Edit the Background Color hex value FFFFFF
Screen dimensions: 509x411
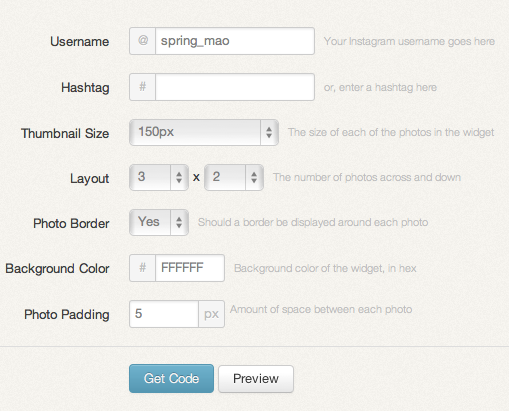190,268
